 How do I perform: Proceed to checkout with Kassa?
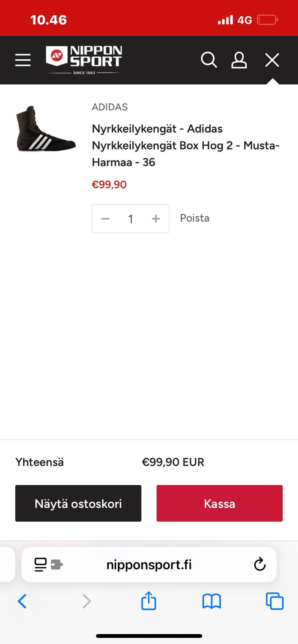tap(219, 503)
